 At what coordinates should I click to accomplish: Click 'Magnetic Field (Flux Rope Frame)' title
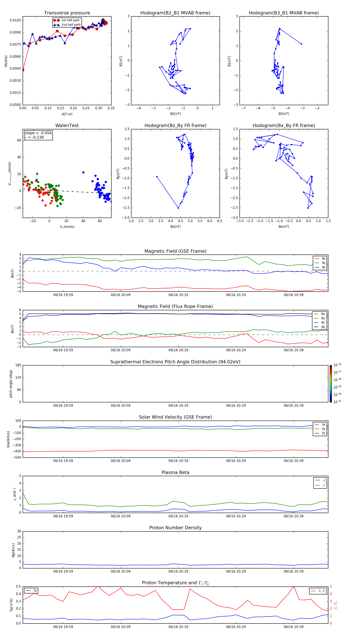[x=175, y=307]
